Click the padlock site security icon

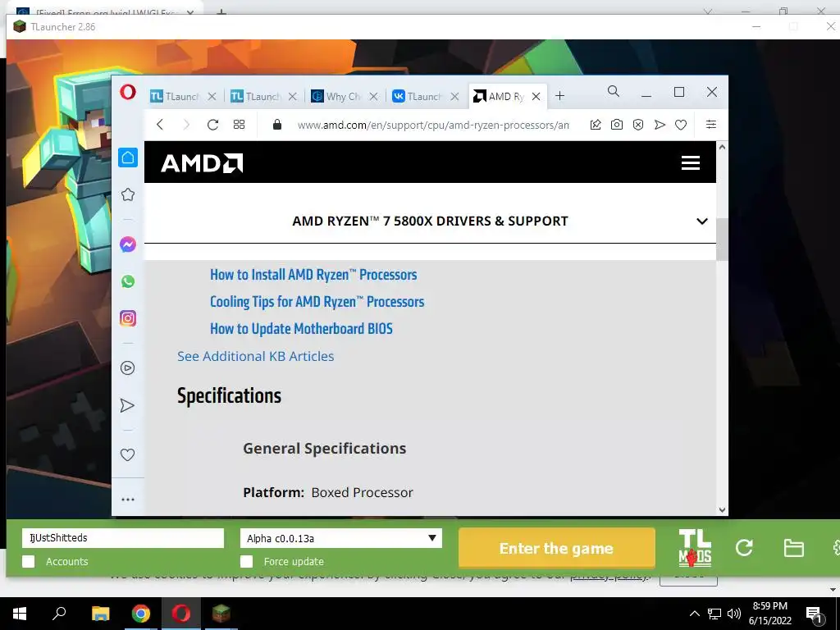(x=277, y=125)
